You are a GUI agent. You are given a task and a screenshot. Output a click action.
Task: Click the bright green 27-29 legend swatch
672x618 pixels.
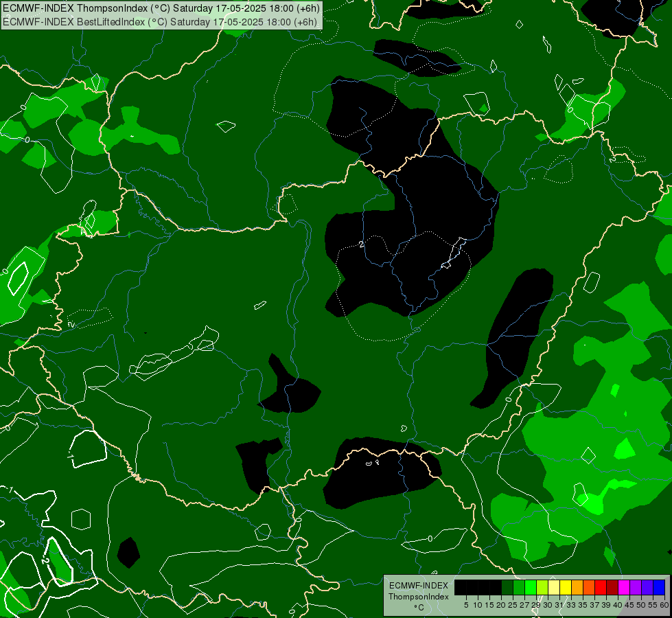coord(531,587)
